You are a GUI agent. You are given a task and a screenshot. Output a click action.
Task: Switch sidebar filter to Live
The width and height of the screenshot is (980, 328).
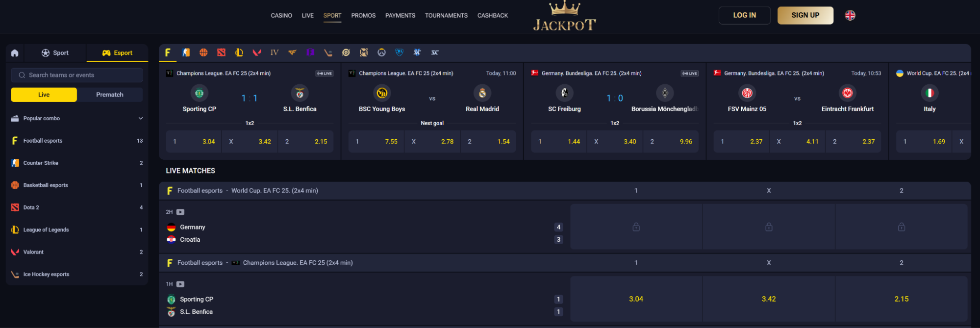point(44,95)
